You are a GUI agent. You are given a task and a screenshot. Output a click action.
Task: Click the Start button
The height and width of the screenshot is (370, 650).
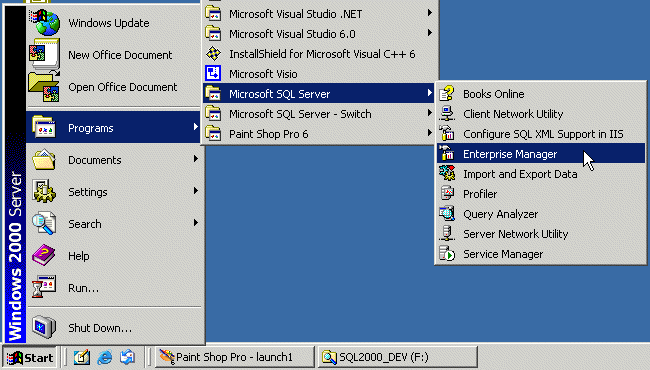point(29,357)
